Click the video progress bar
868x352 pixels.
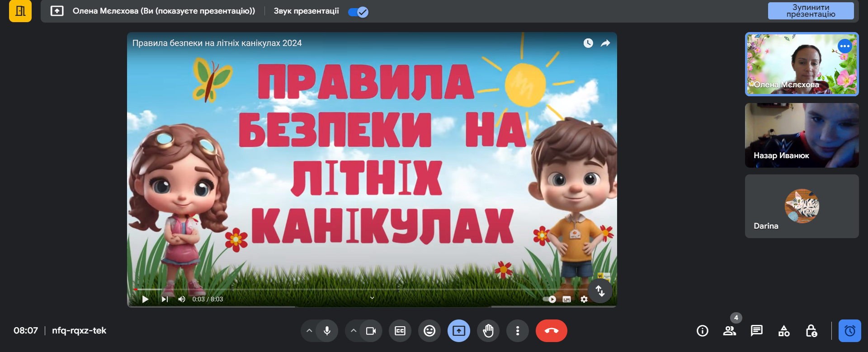pyautogui.click(x=362, y=289)
